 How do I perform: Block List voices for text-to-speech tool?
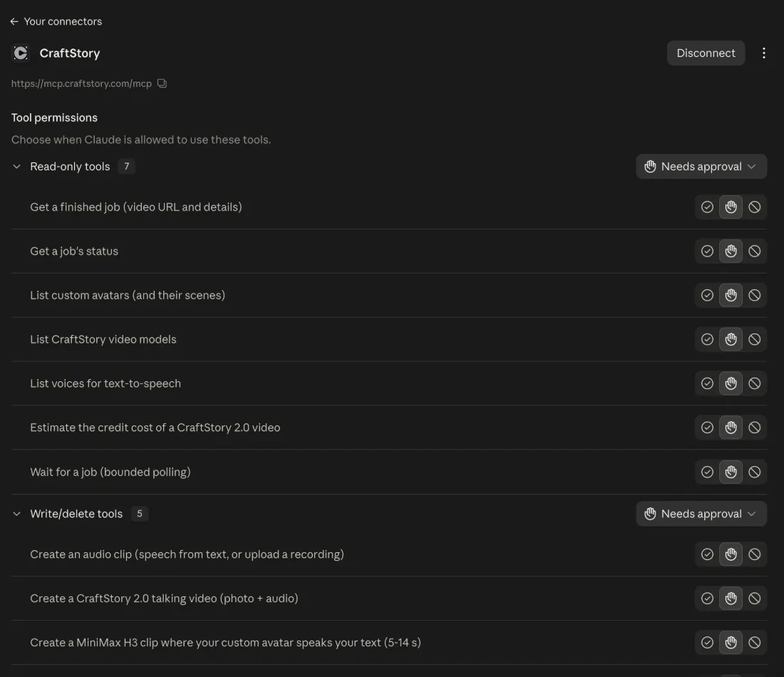[x=755, y=383]
